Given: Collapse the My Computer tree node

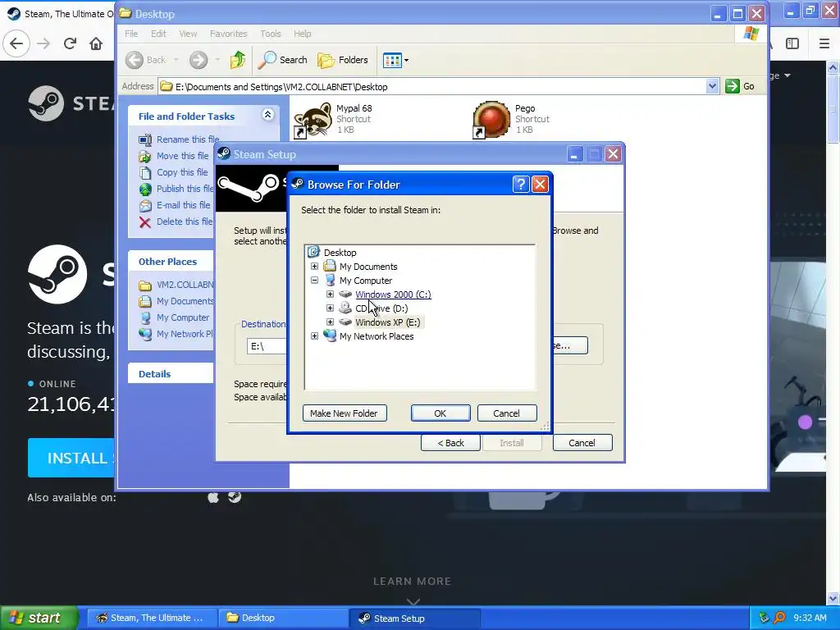Looking at the screenshot, I should click(x=314, y=281).
